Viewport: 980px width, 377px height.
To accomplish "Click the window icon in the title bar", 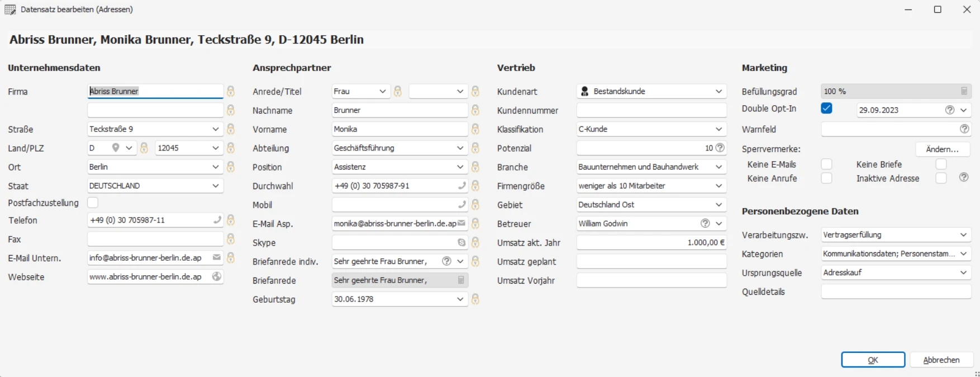I will [10, 10].
